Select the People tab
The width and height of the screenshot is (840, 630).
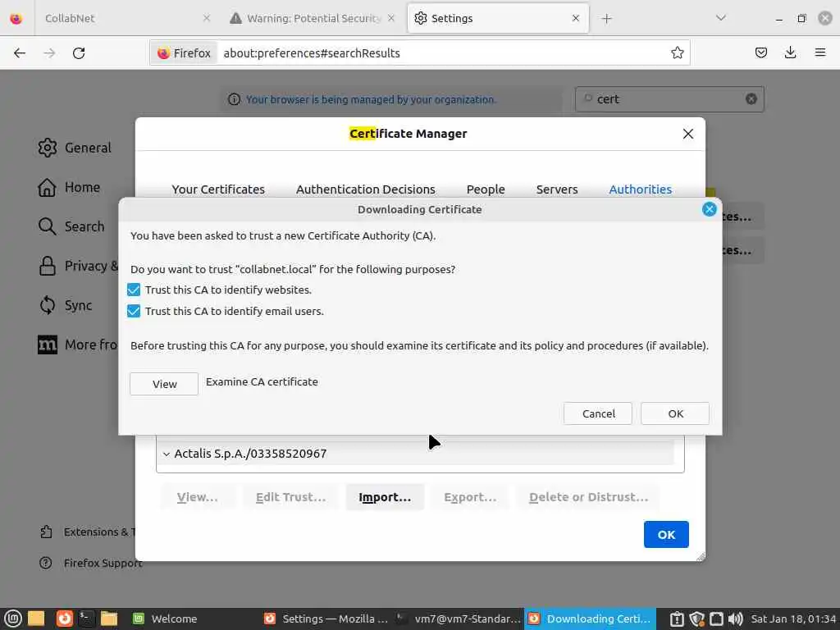[x=486, y=189]
